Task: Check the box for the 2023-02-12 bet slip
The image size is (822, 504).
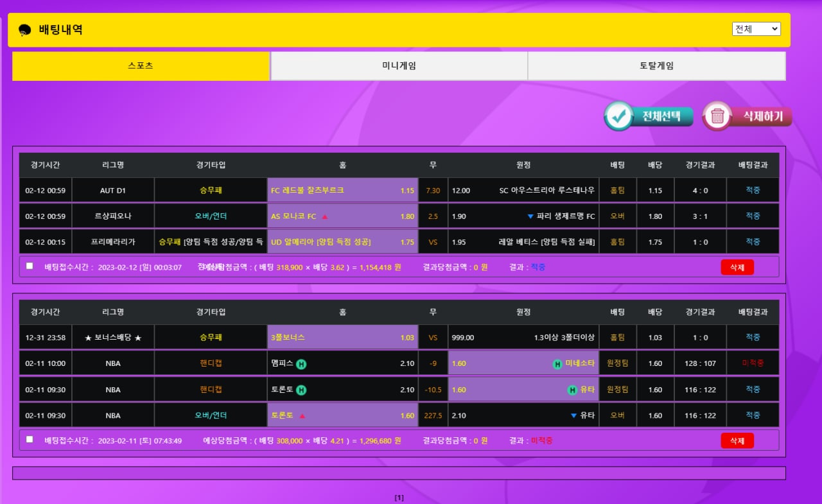Action: (x=30, y=266)
